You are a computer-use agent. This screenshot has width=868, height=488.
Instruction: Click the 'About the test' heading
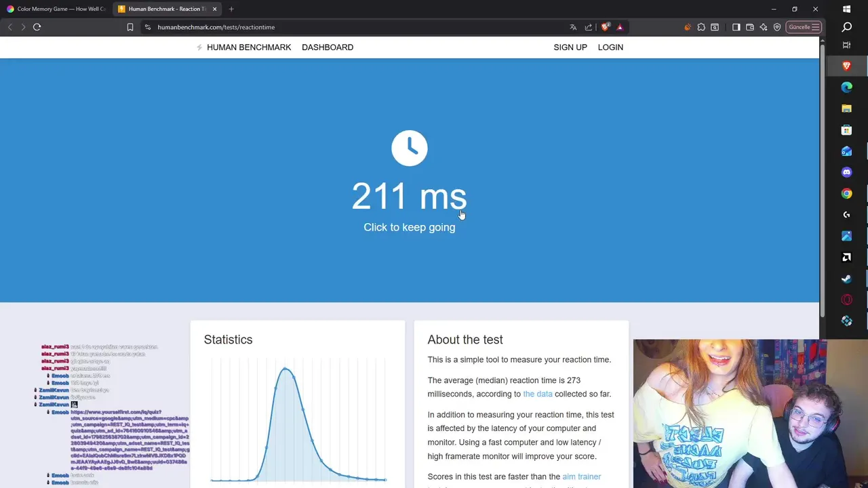465,340
